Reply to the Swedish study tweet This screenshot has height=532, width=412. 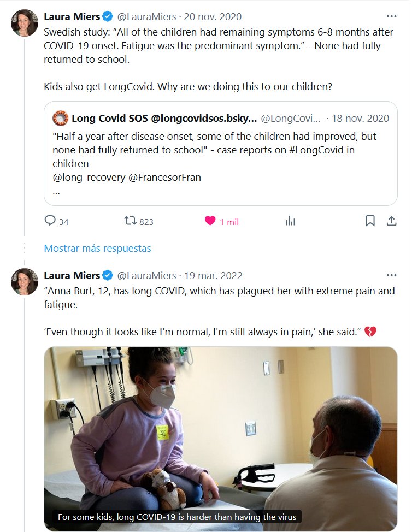(50, 221)
